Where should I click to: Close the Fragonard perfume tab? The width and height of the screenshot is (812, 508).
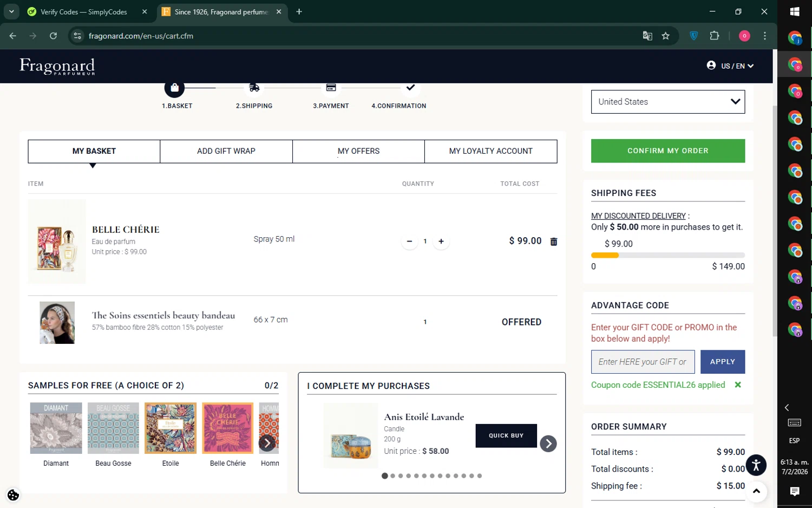[279, 12]
